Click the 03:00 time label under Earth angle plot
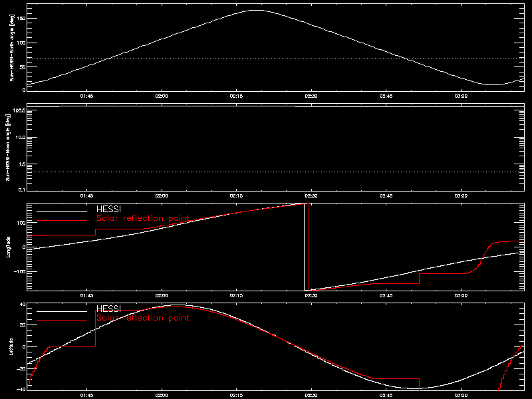Screen dimensions: 532x399 461,96
